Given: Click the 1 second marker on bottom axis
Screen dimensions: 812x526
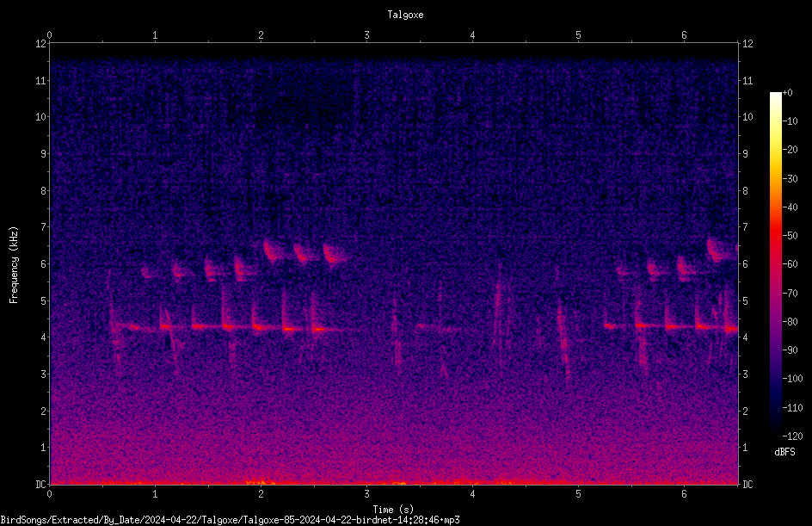Looking at the screenshot, I should tap(155, 494).
